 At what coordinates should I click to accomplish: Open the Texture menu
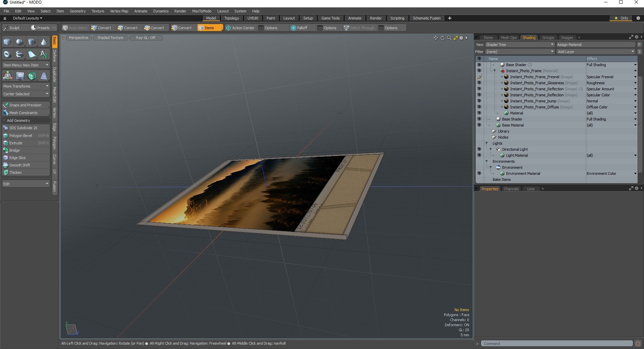pos(98,11)
